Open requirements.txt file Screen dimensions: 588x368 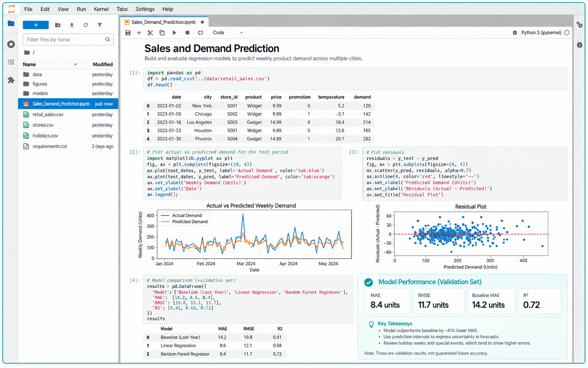click(68, 146)
